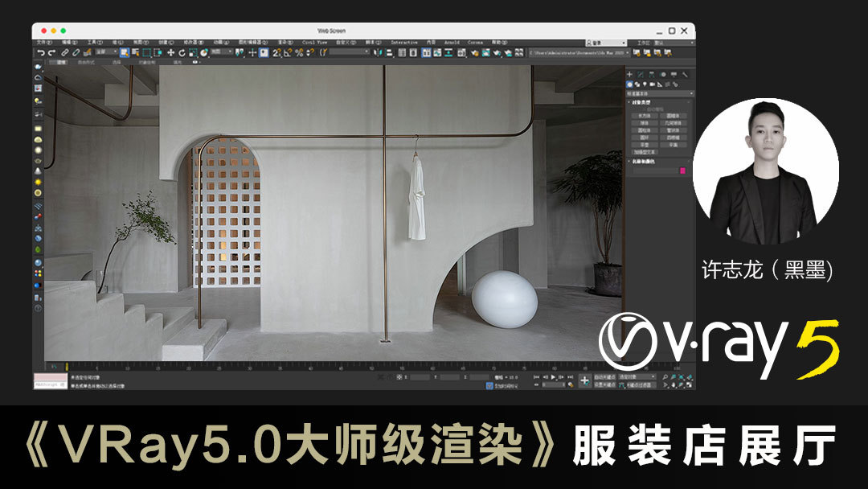Click the Redo arrow in the toolbar
Image resolution: width=868 pixels, height=489 pixels.
pos(52,52)
